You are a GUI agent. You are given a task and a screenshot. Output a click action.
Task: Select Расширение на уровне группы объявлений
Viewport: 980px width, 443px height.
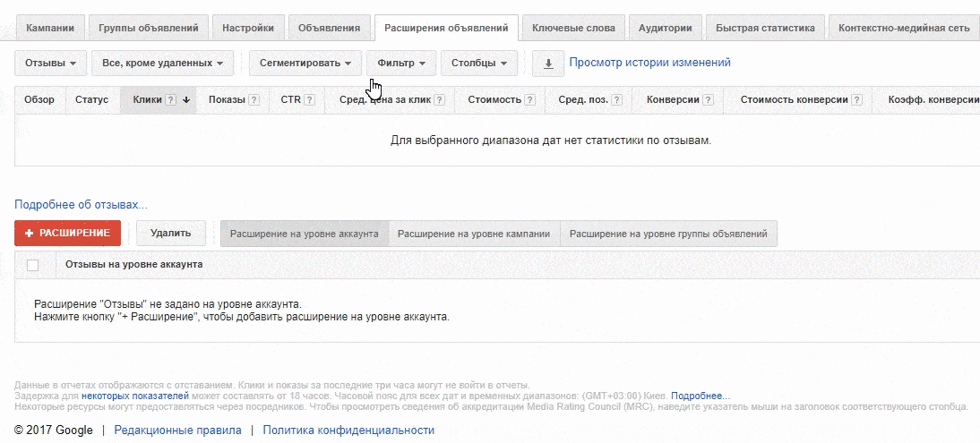[668, 234]
